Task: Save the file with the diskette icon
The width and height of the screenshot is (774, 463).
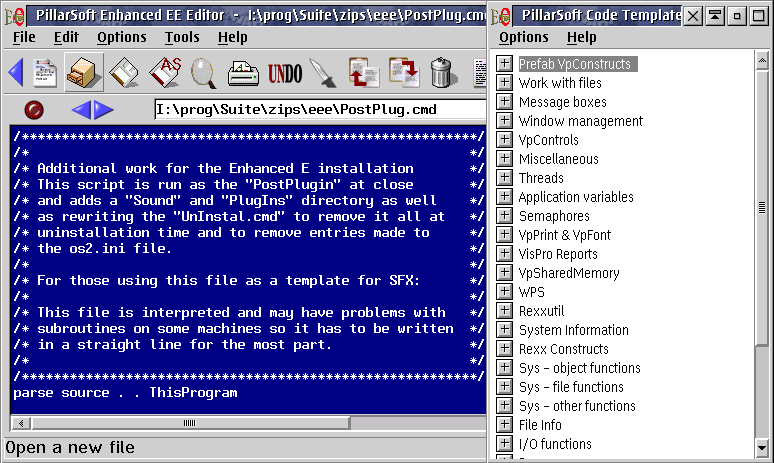Action: point(124,73)
